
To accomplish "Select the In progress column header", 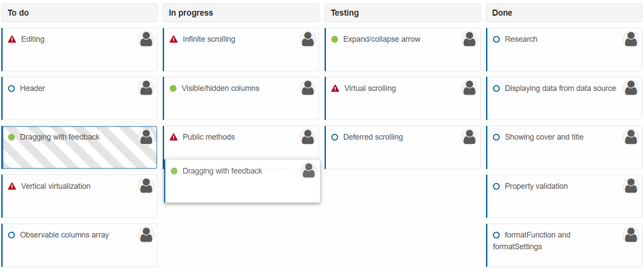I will (x=241, y=13).
